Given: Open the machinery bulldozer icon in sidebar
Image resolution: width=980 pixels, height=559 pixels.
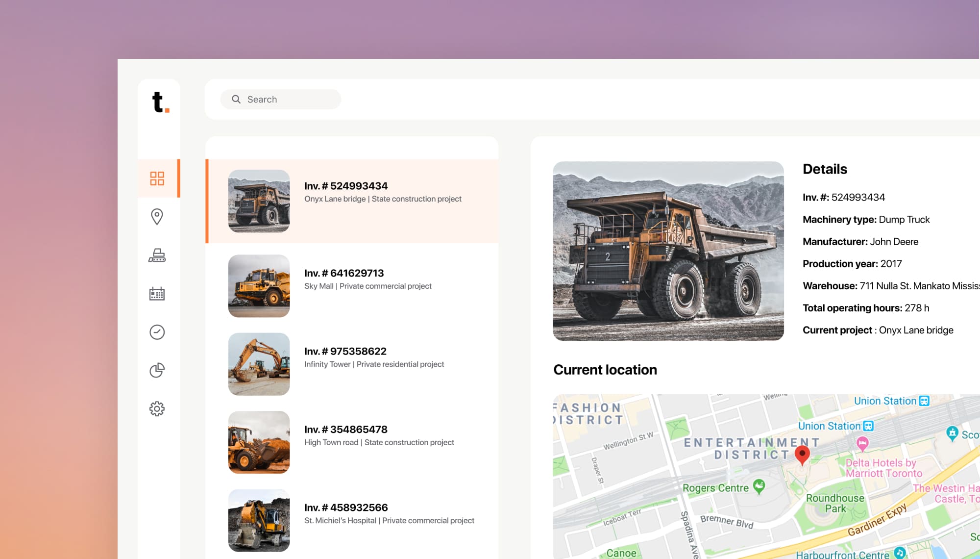Looking at the screenshot, I should pyautogui.click(x=157, y=255).
